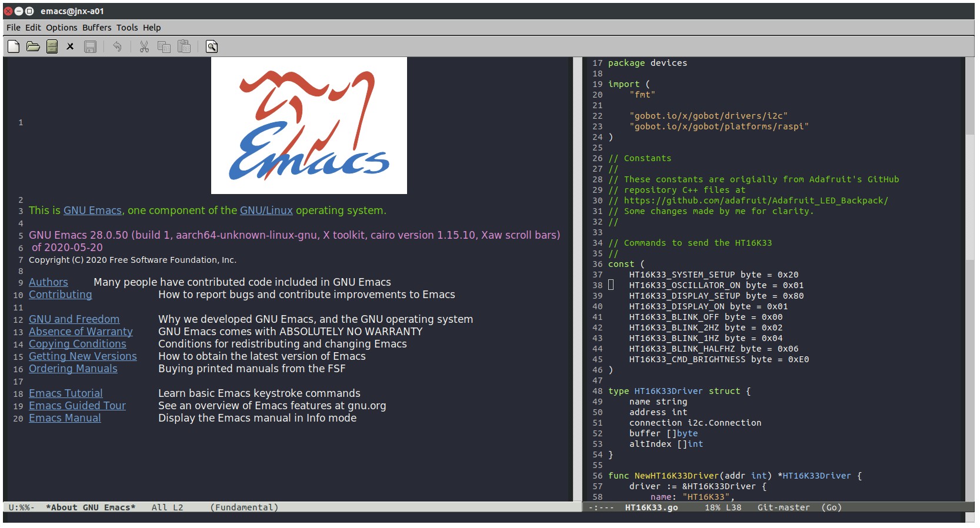Open the Contributing link
Image resolution: width=980 pixels, height=528 pixels.
click(x=61, y=295)
